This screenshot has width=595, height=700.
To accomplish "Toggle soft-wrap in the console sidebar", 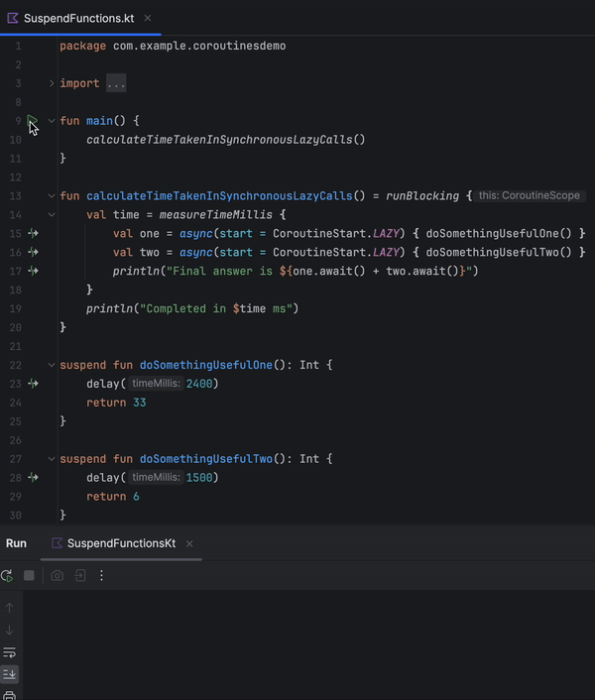I will click(x=10, y=652).
